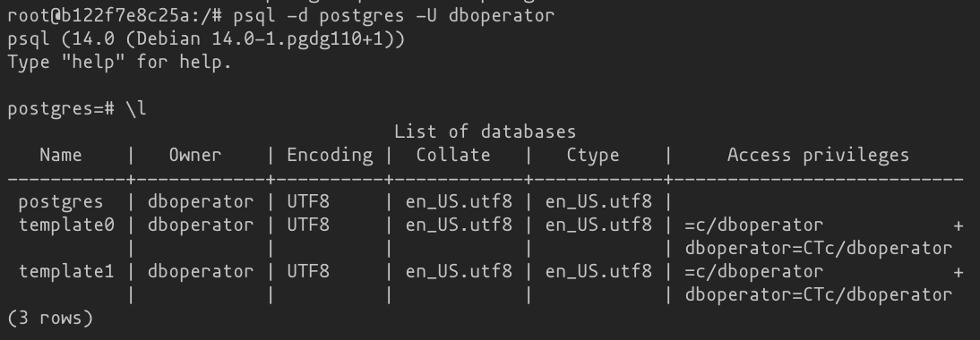Screen dimensions: 980x340
Task: Select the Name column header
Action: (61, 155)
